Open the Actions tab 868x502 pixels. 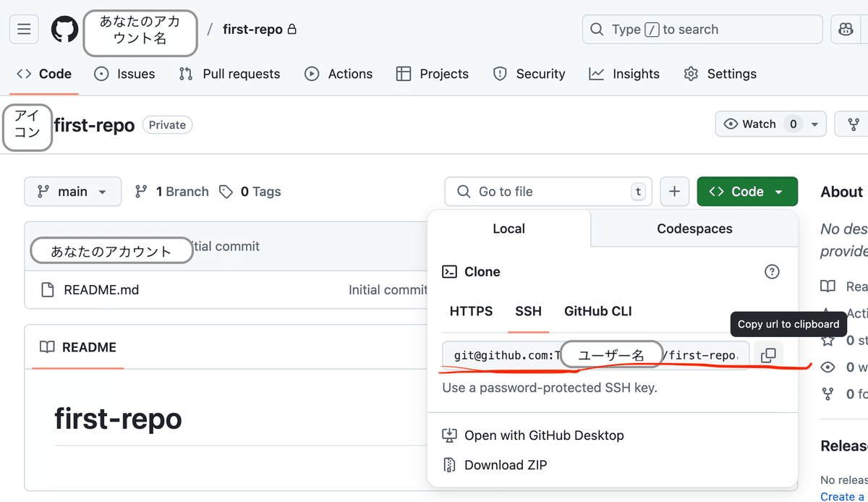[338, 73]
